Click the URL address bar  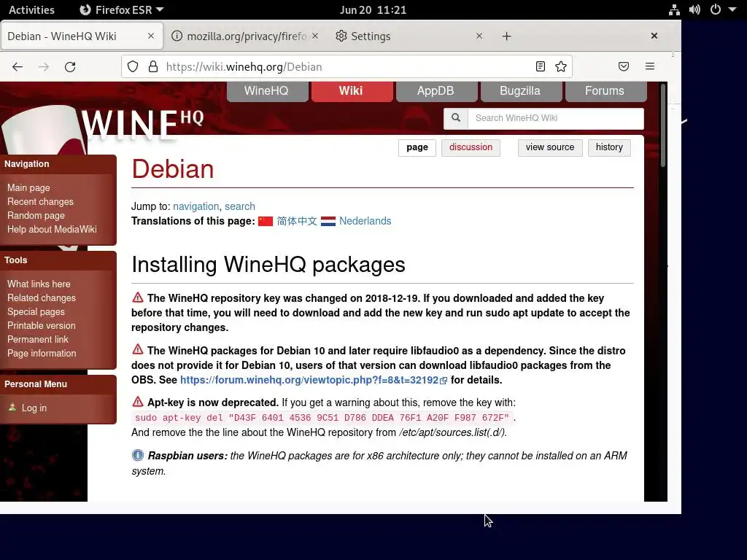348,66
